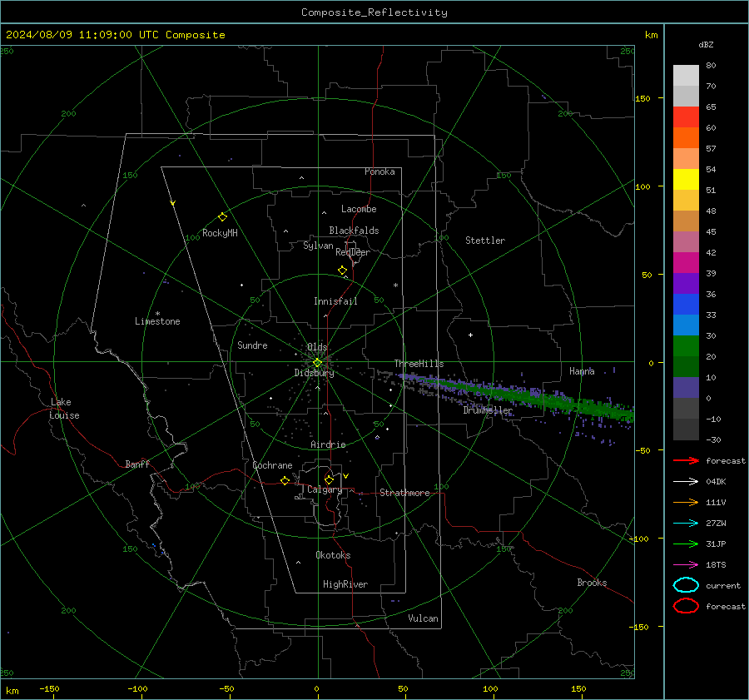Click the Ponoka city label

(x=379, y=171)
